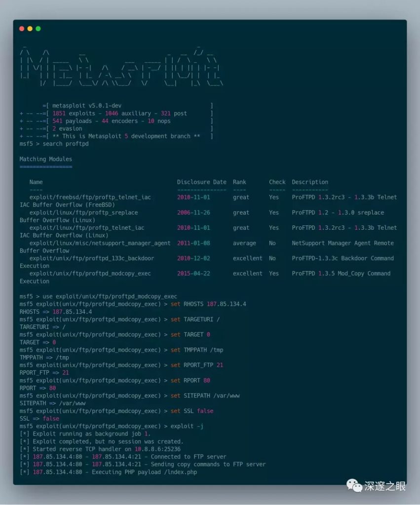Viewport: 420px width, 505px height.
Task: Click the 'SITEPATH => /var/www' output line
Action: pyautogui.click(x=52, y=403)
